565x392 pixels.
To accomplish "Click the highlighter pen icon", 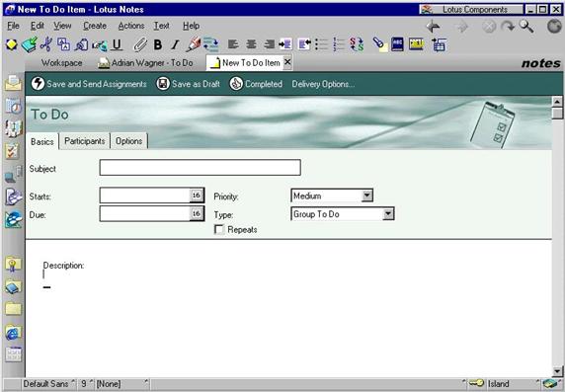I will (194, 44).
